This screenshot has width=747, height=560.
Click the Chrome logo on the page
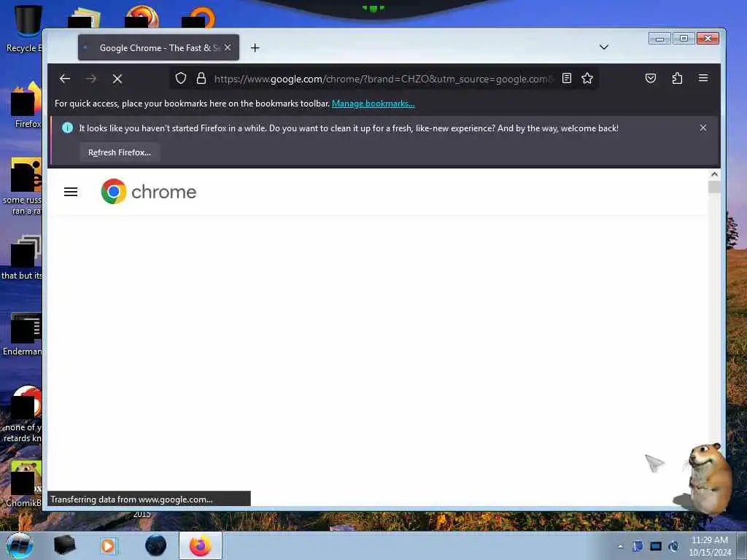(149, 192)
